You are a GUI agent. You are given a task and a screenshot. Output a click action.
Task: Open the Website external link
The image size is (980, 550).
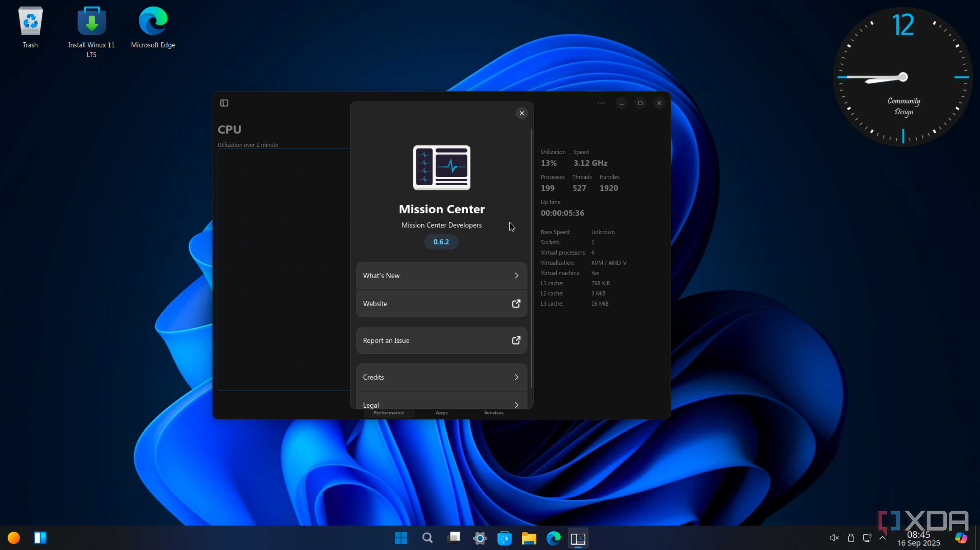pos(441,304)
